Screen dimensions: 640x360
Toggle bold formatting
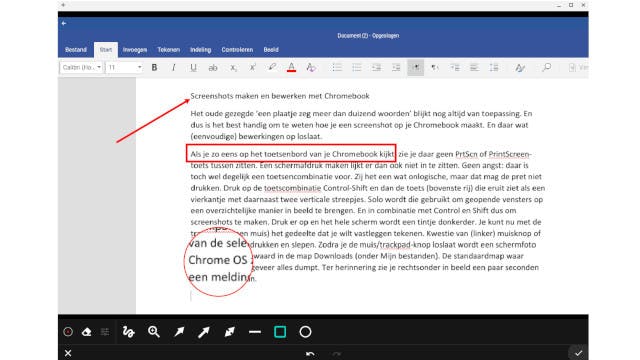(x=154, y=68)
